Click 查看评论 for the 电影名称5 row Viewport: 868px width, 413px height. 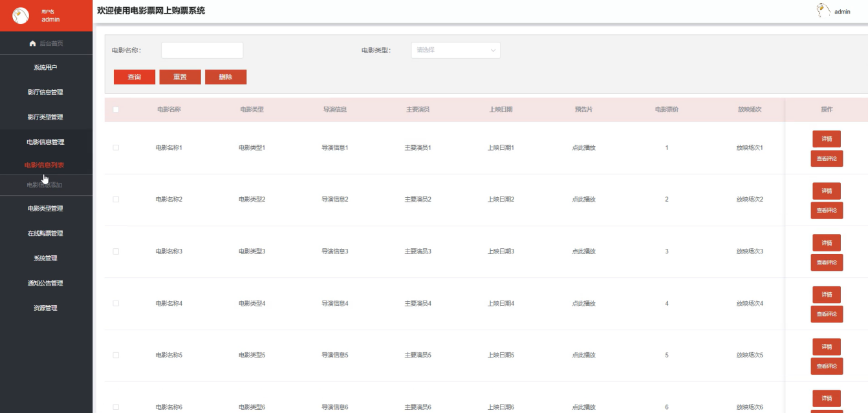click(x=827, y=366)
